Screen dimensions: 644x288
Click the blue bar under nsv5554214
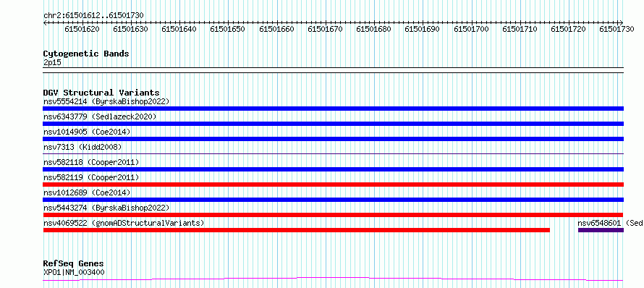point(333,109)
